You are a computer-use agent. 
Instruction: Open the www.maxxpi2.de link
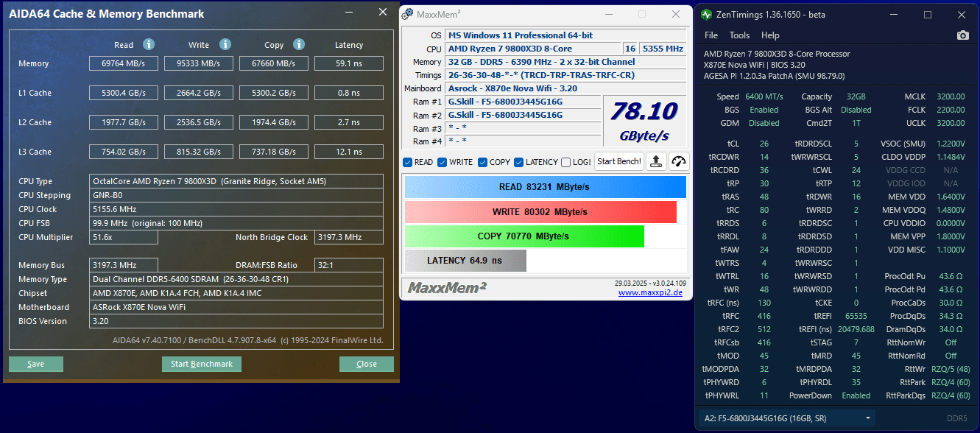pyautogui.click(x=652, y=292)
